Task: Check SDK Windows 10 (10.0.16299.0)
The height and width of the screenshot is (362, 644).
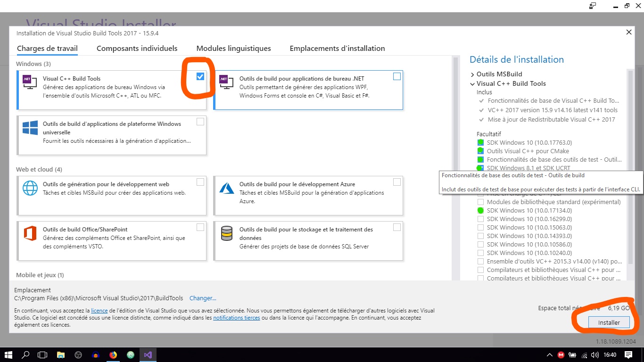Action: [480, 219]
